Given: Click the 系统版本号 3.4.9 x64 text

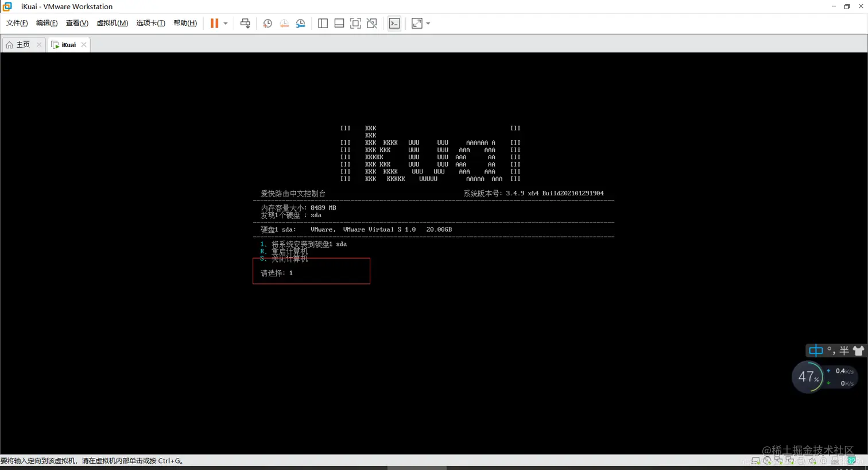Looking at the screenshot, I should point(533,193).
